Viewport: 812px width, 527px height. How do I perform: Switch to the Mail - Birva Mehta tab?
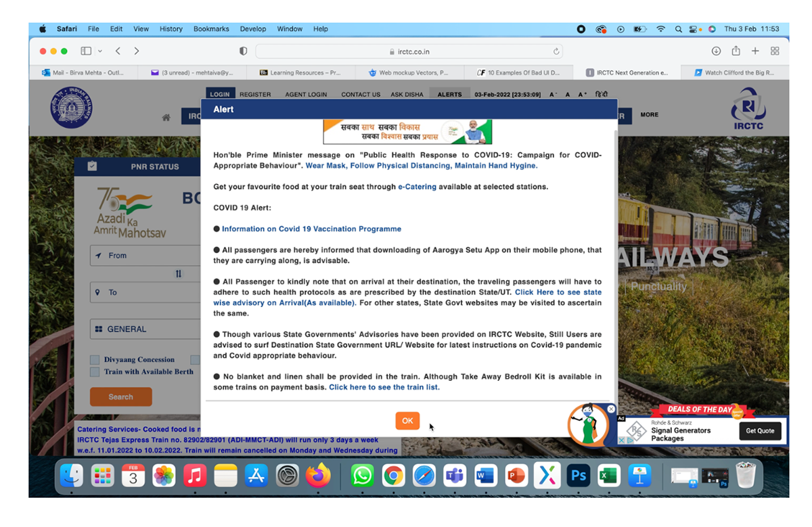(x=84, y=72)
